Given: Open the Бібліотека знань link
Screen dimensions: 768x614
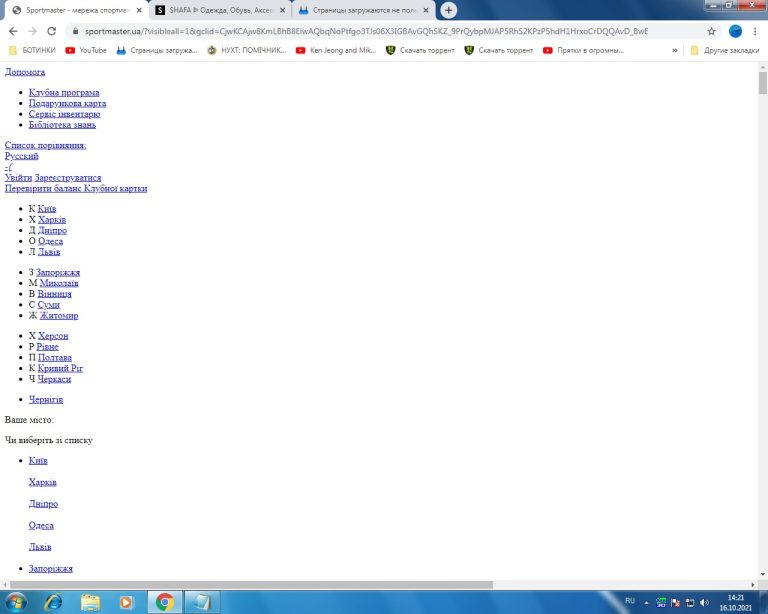Looking at the screenshot, I should click(x=62, y=125).
